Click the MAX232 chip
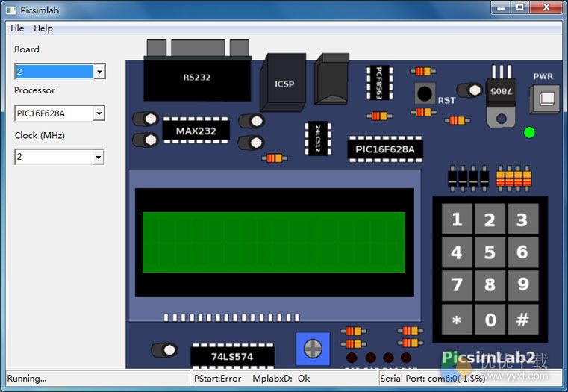The image size is (568, 392). pos(196,131)
